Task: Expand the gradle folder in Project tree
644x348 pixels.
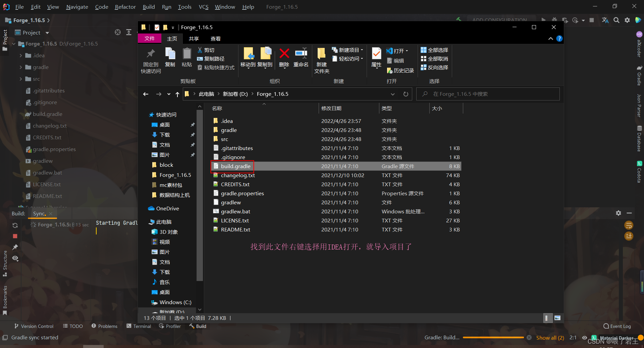Action: (x=21, y=67)
